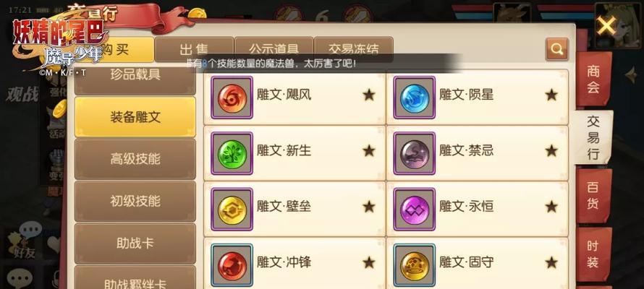The height and width of the screenshot is (289, 644).
Task: Toggle favorite star for 雕文·飓风
Action: (x=369, y=95)
